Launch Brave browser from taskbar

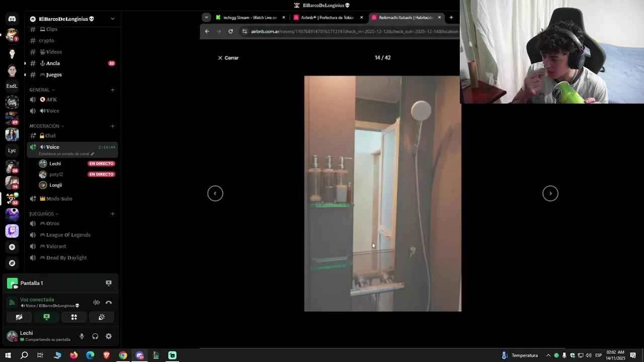107,355
